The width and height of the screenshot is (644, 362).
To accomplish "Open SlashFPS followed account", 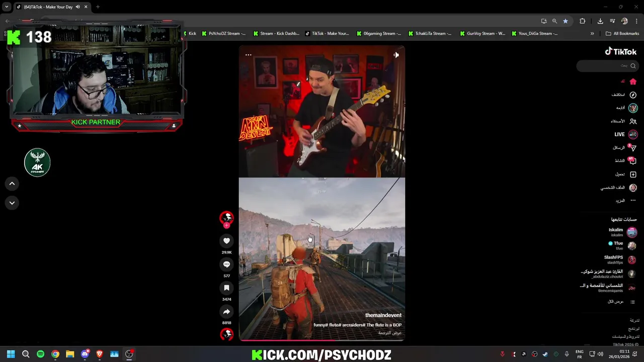I will [x=620, y=259].
